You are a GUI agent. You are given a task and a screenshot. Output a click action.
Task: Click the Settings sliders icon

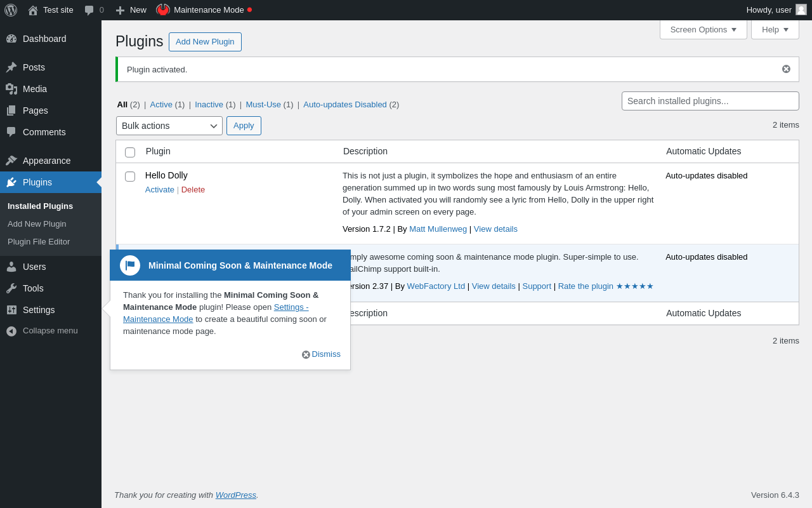pos(11,310)
